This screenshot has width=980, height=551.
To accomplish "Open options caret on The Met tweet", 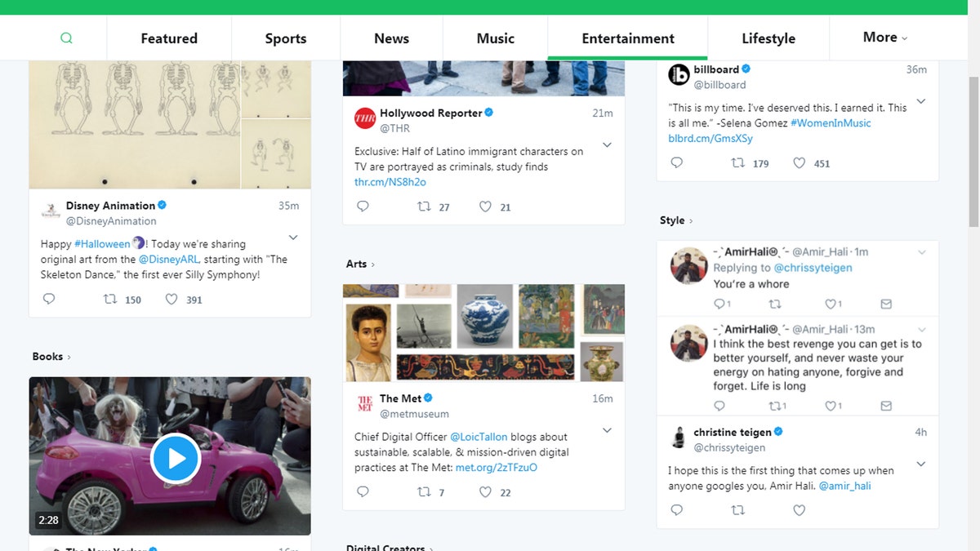I will tap(607, 430).
